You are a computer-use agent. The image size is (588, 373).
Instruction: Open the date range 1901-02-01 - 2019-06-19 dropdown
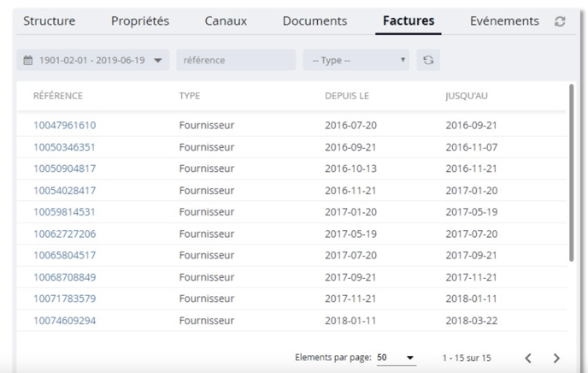pos(93,60)
